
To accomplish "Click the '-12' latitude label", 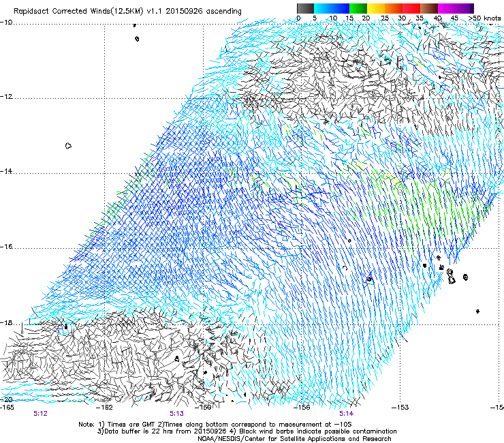I will click(6, 97).
